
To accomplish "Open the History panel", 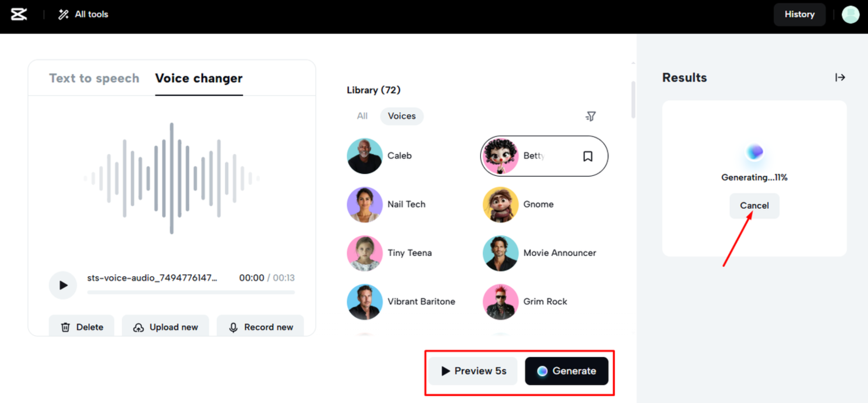I will click(x=799, y=14).
